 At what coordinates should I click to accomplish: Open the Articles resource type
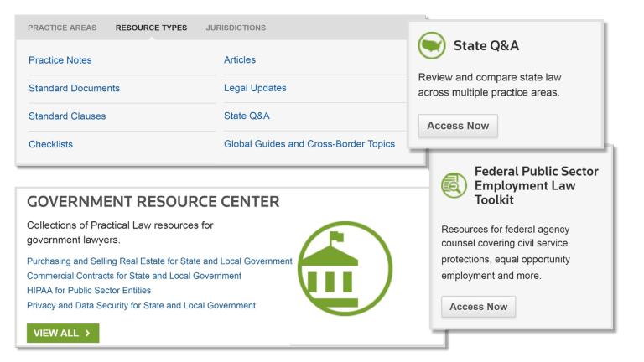point(240,60)
